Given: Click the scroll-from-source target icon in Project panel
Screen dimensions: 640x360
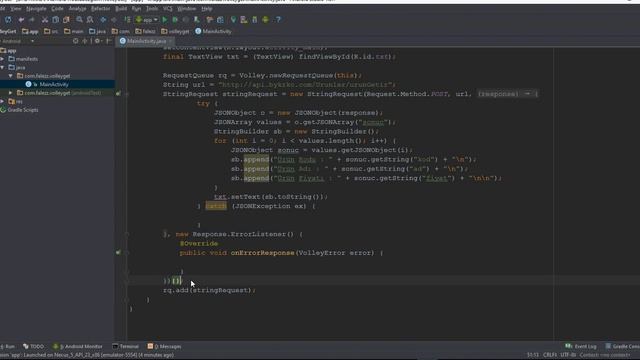Looking at the screenshot, I should 76,41.
